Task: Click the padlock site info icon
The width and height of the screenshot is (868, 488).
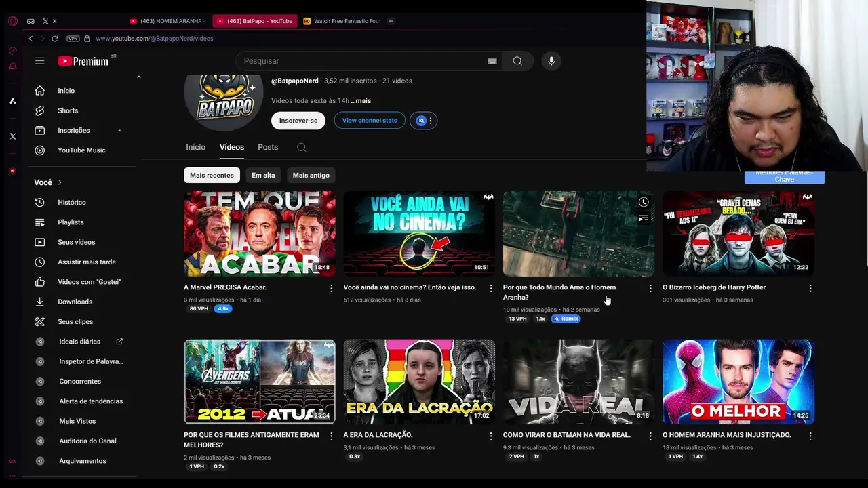Action: [87, 39]
